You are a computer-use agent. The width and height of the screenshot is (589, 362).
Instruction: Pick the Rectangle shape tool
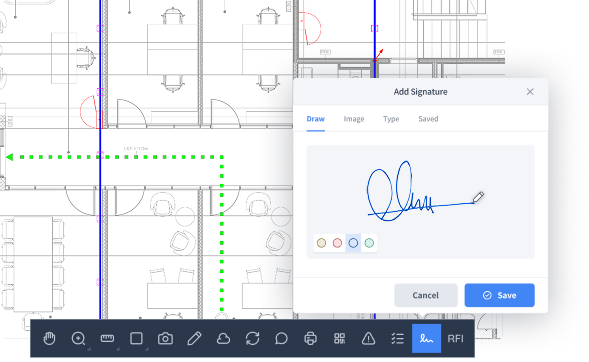tap(136, 339)
